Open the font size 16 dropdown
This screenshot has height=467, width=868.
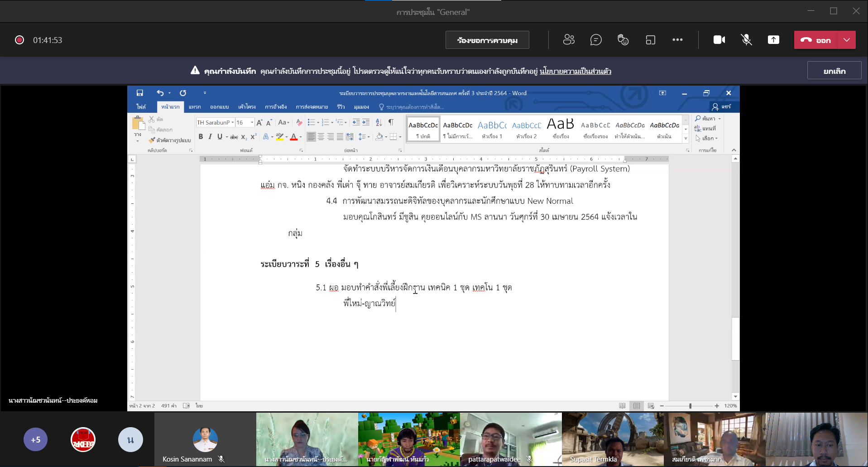252,123
